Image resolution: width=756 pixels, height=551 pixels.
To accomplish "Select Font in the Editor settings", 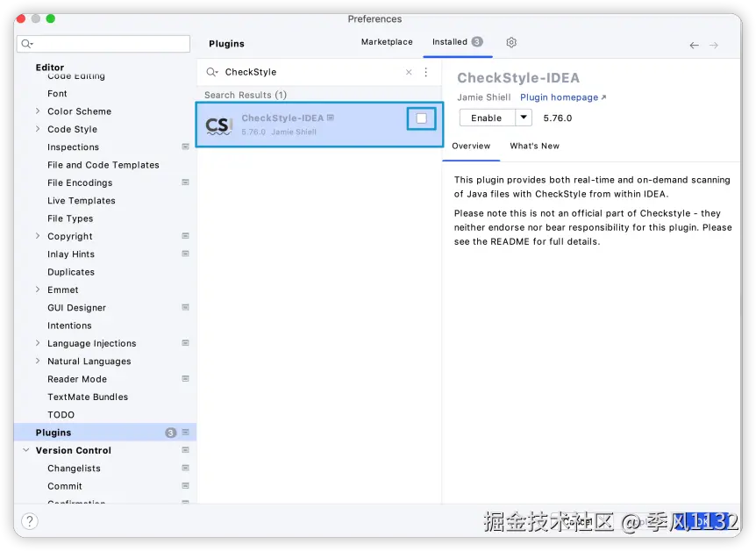I will click(x=57, y=94).
